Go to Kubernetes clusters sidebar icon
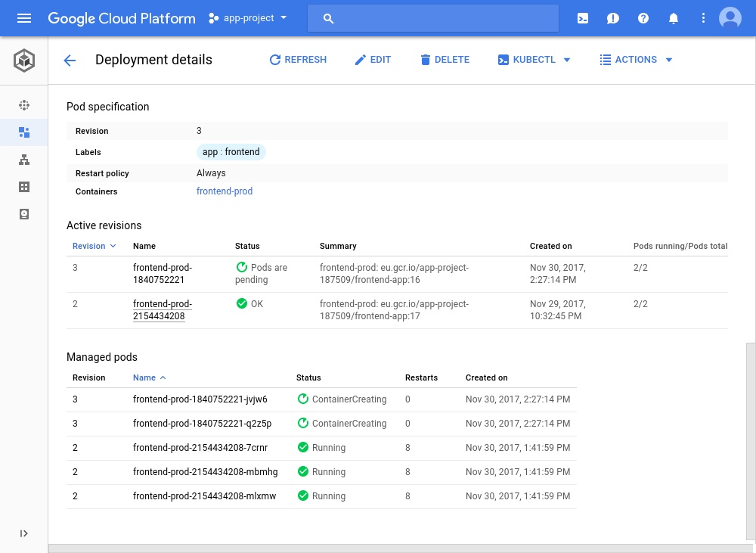 (x=24, y=105)
